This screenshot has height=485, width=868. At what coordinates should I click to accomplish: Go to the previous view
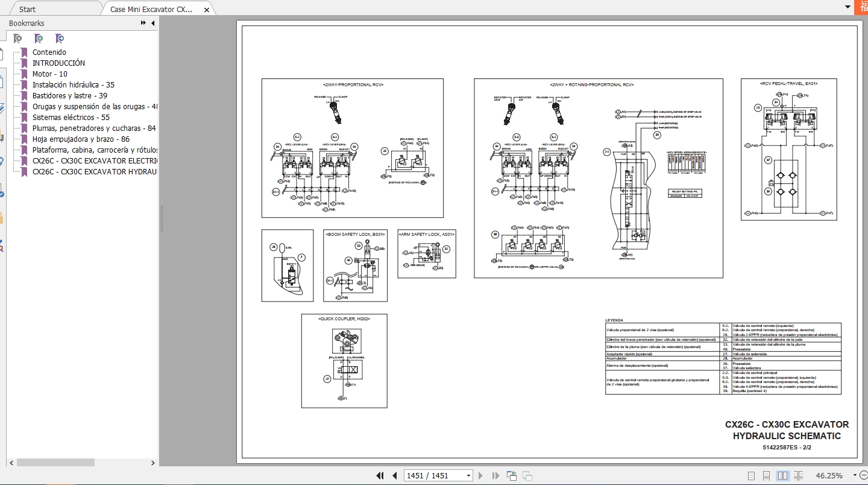click(x=511, y=475)
